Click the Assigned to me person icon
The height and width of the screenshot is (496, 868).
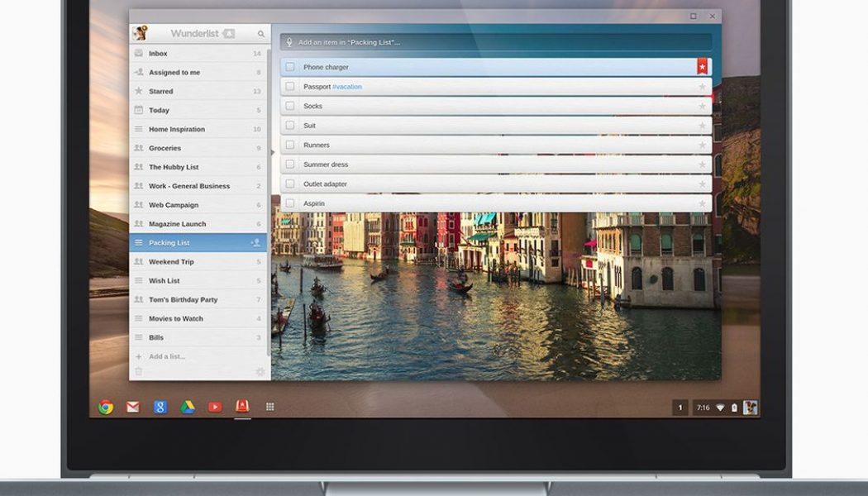point(138,72)
